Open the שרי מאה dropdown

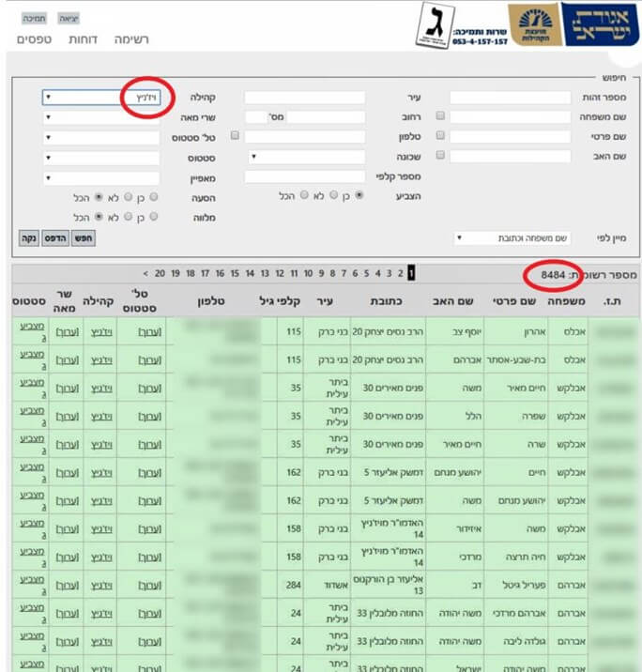[x=101, y=117]
